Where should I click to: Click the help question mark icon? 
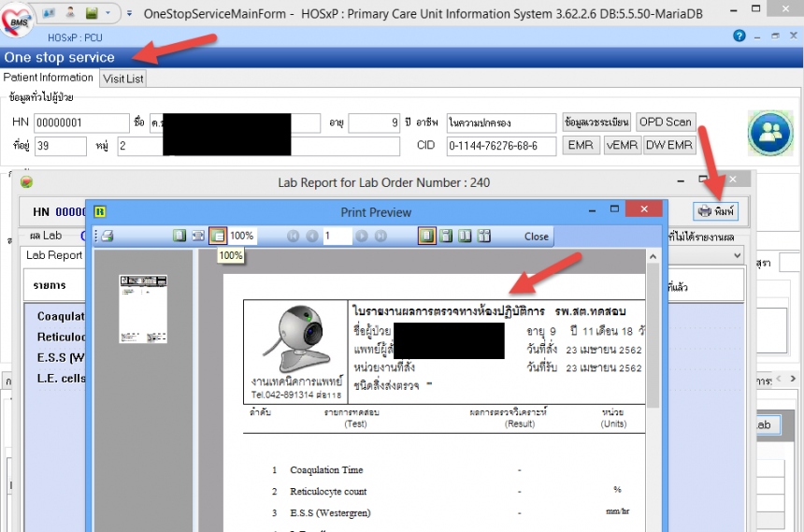coord(739,36)
